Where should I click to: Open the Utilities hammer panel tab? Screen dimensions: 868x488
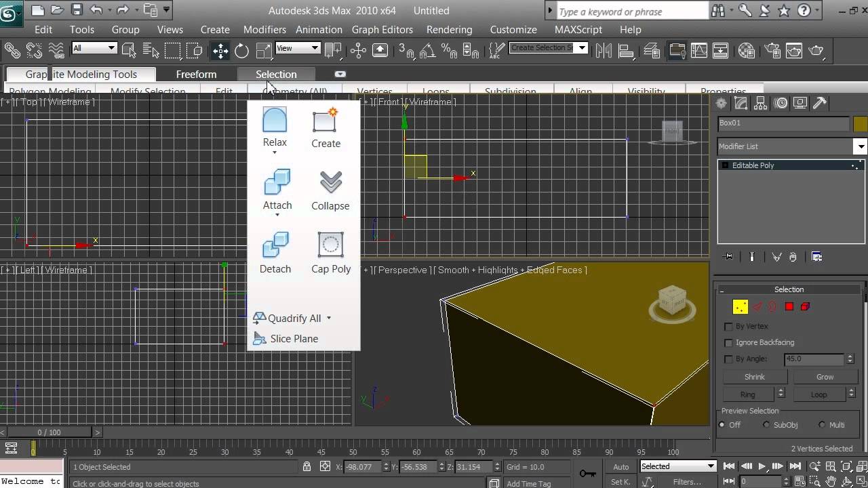[819, 103]
